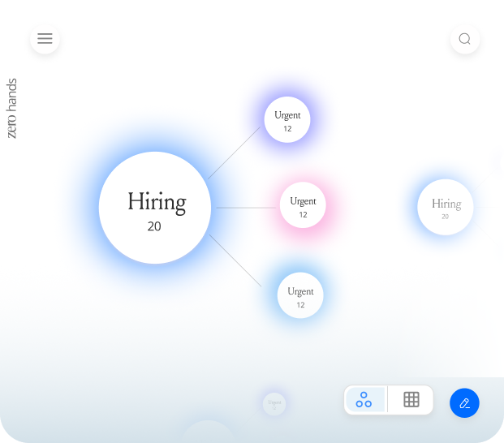Select the pink-glow Urgent 12 bubble
The width and height of the screenshot is (504, 443).
[x=303, y=205]
